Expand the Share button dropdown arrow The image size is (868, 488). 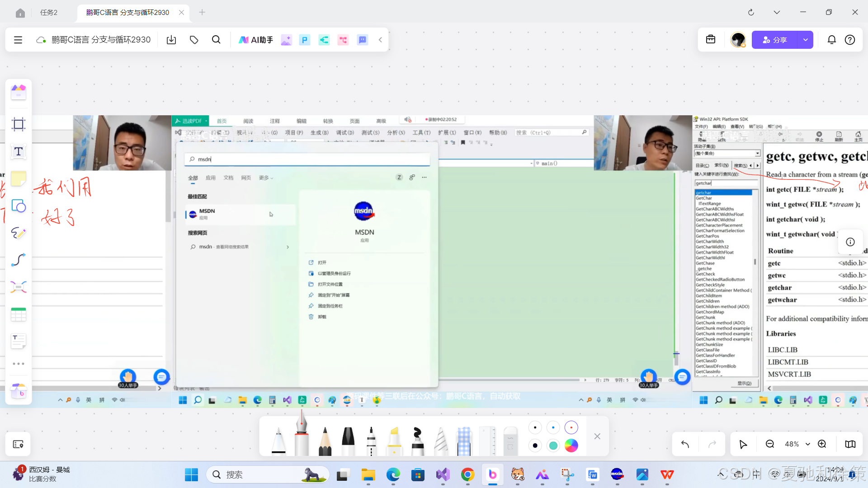[806, 40]
